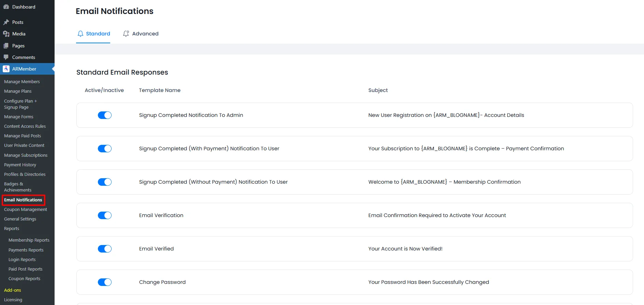Viewport: 644px width, 305px height.
Task: Click the Pages icon in sidebar
Action: [x=6, y=46]
